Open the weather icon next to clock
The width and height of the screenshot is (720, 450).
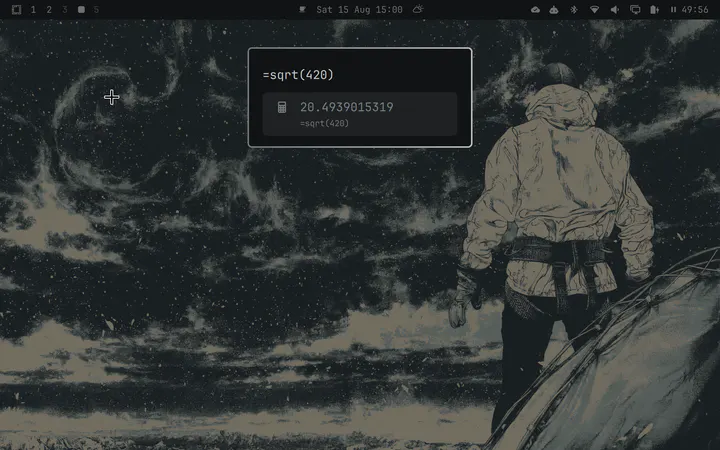[x=418, y=9]
